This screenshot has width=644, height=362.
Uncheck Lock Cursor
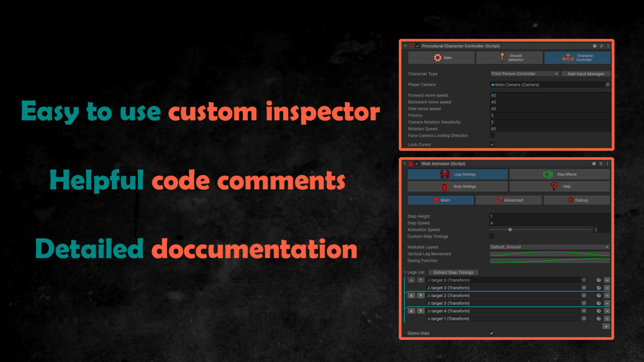click(492, 144)
